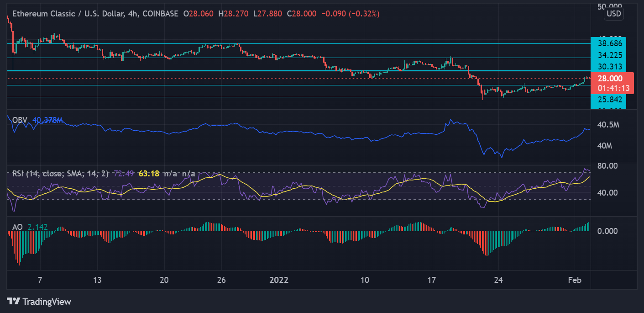Click the date label 17 on time axis
The image size is (644, 313).
pos(432,280)
